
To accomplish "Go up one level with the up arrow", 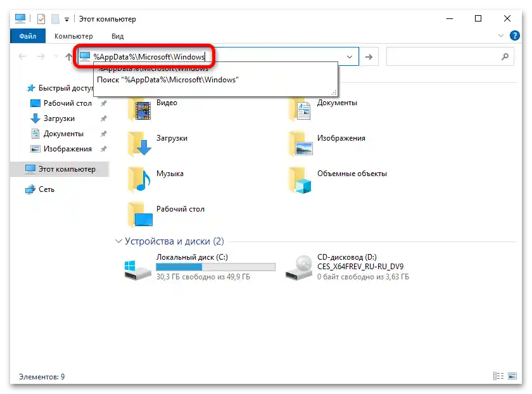I will tap(69, 56).
